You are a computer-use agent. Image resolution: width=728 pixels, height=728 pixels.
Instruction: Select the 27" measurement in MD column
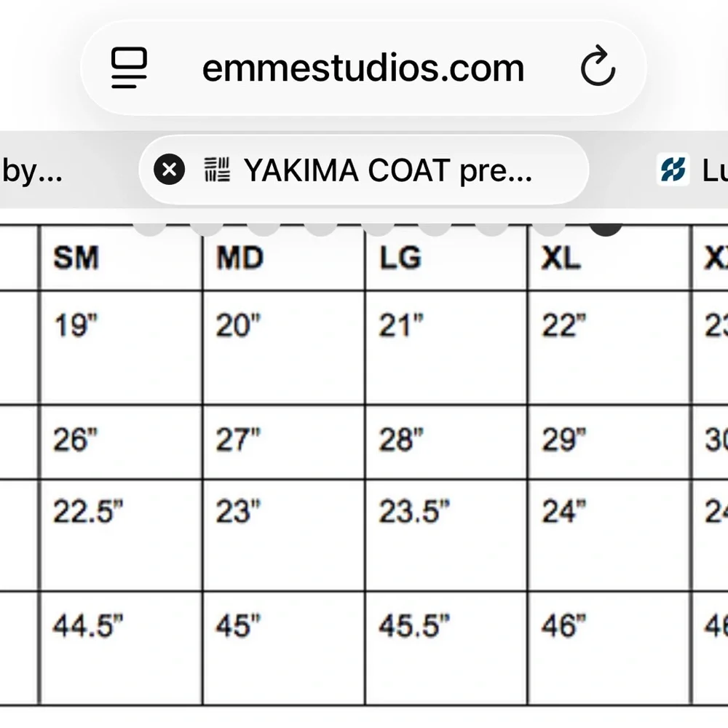[237, 440]
